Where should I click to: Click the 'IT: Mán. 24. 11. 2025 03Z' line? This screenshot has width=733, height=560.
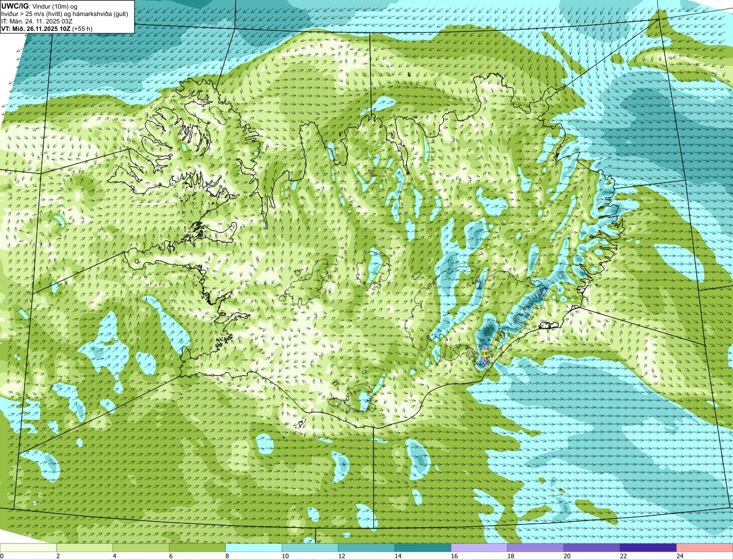[x=37, y=21]
